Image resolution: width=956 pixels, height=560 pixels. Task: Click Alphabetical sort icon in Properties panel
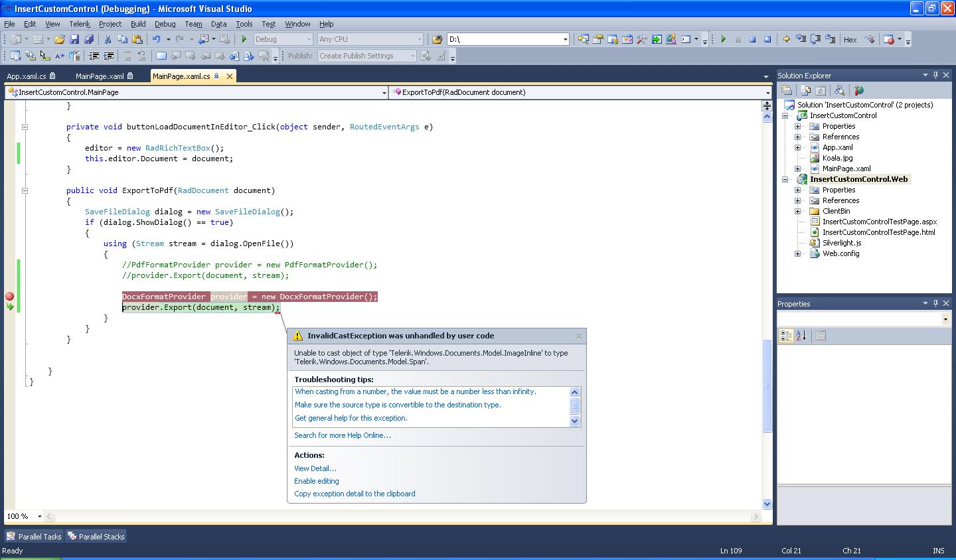coord(801,336)
